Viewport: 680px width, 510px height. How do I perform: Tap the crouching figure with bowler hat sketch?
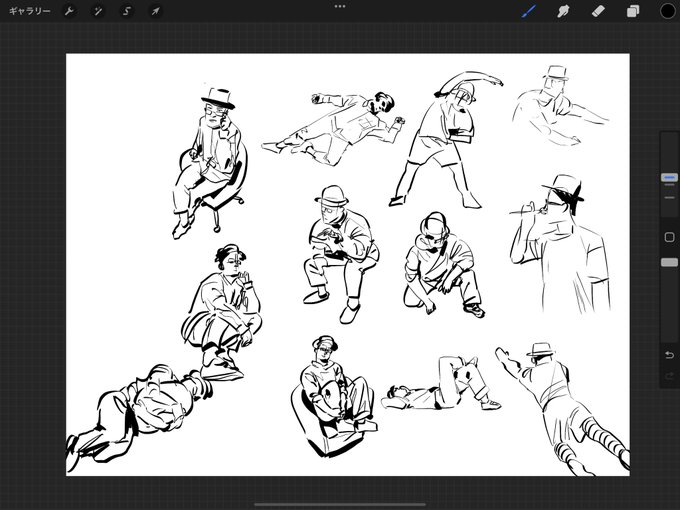[x=341, y=254]
